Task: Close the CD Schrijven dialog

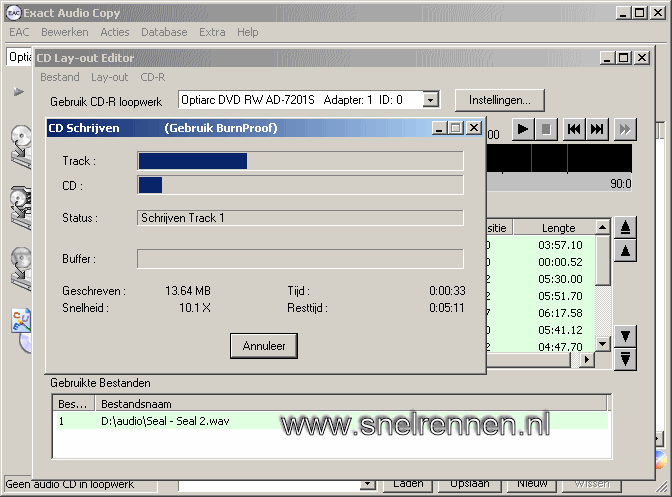Action: 474,128
